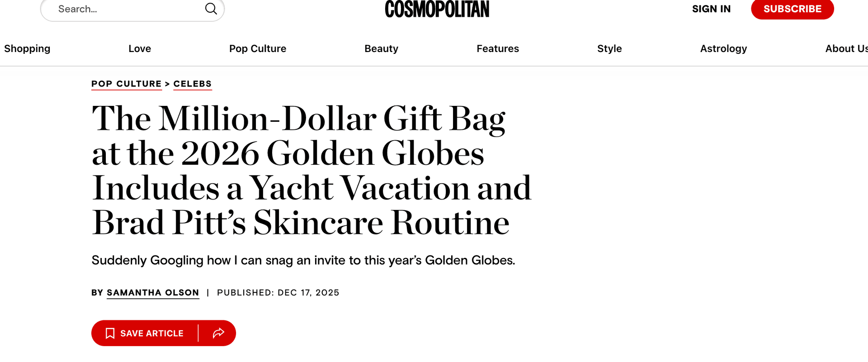Open the Astrology section
Image resolution: width=868 pixels, height=362 pixels.
(x=723, y=48)
